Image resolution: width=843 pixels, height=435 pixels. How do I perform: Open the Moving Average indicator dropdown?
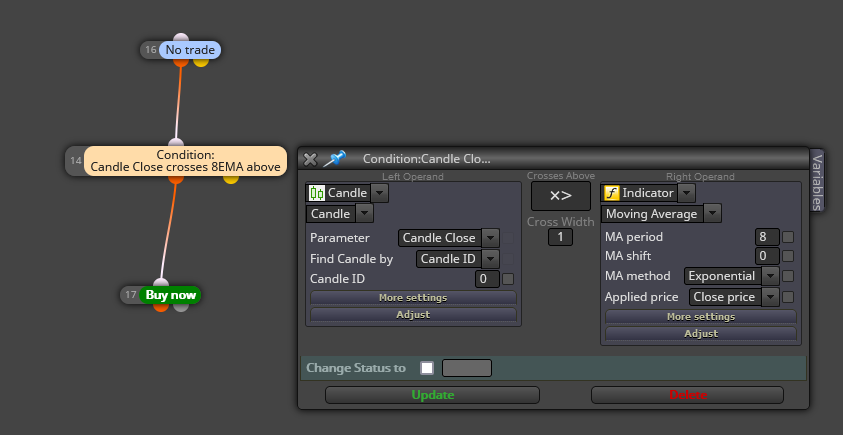pos(712,213)
